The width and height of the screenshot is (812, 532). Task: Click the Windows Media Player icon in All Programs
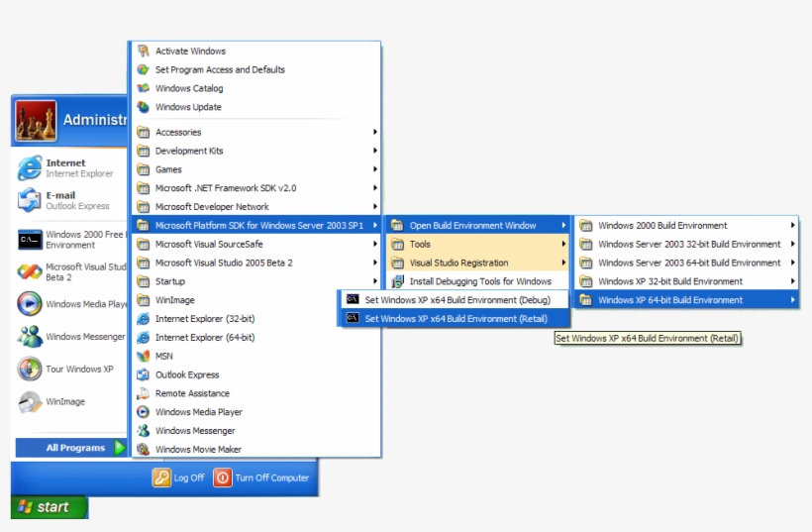pos(144,412)
